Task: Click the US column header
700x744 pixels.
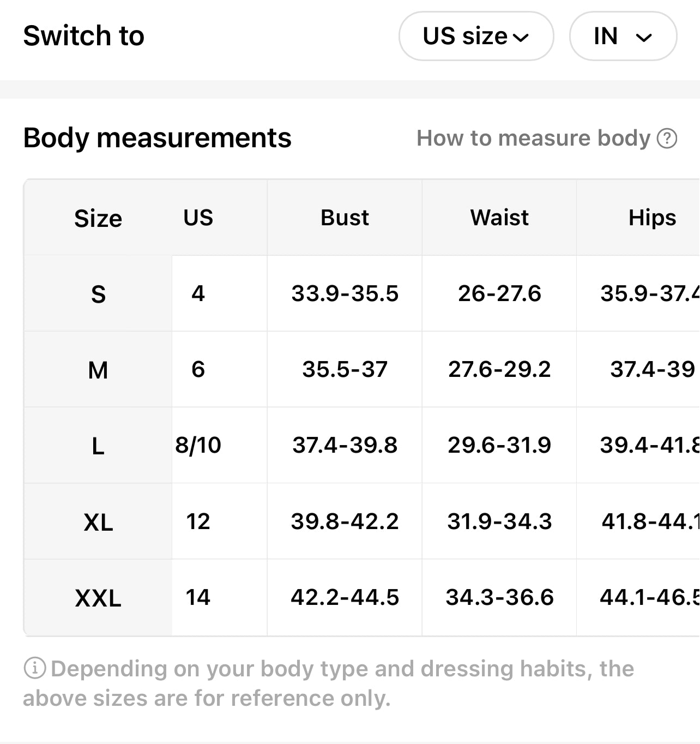Action: click(x=198, y=218)
